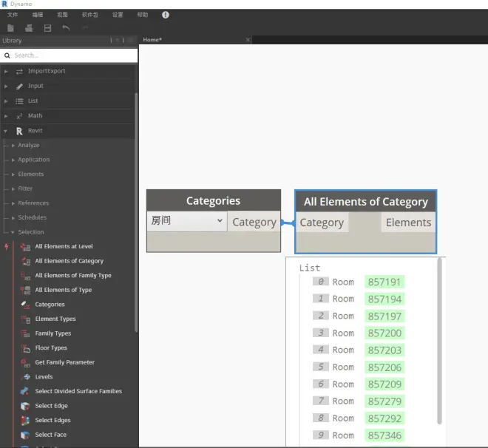Click the library panel scrollbar

[x=136, y=213]
